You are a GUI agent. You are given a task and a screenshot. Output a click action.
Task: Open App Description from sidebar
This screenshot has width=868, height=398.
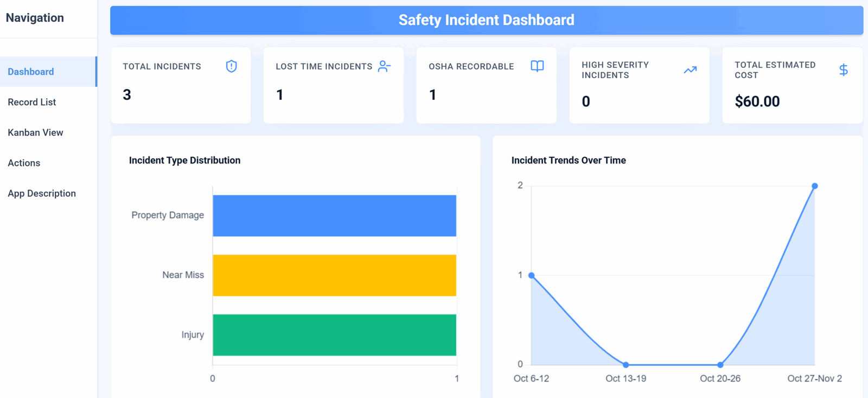[x=48, y=193]
